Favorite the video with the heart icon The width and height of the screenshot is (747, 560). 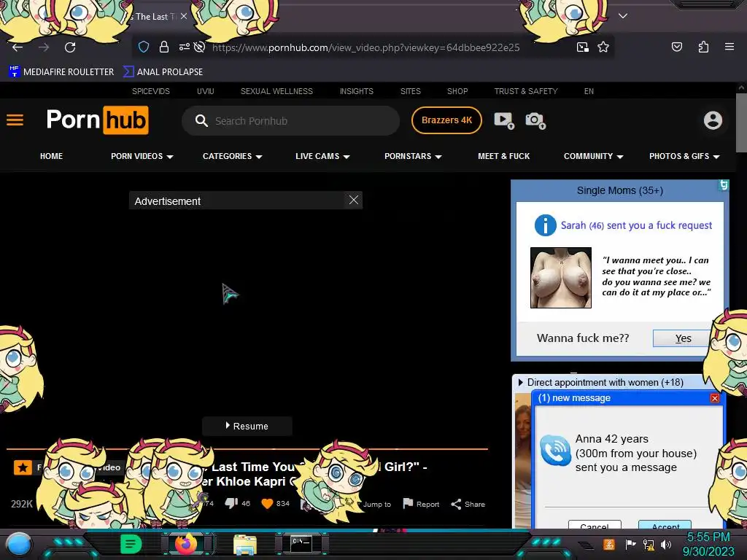(267, 504)
